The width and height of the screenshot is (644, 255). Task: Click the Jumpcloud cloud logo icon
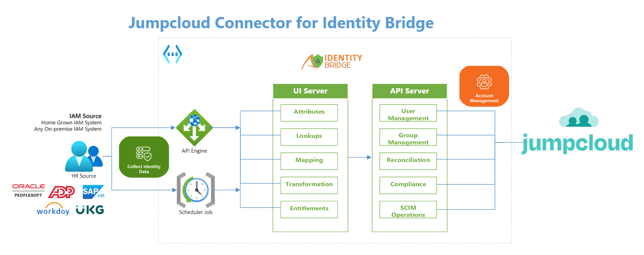tap(578, 118)
